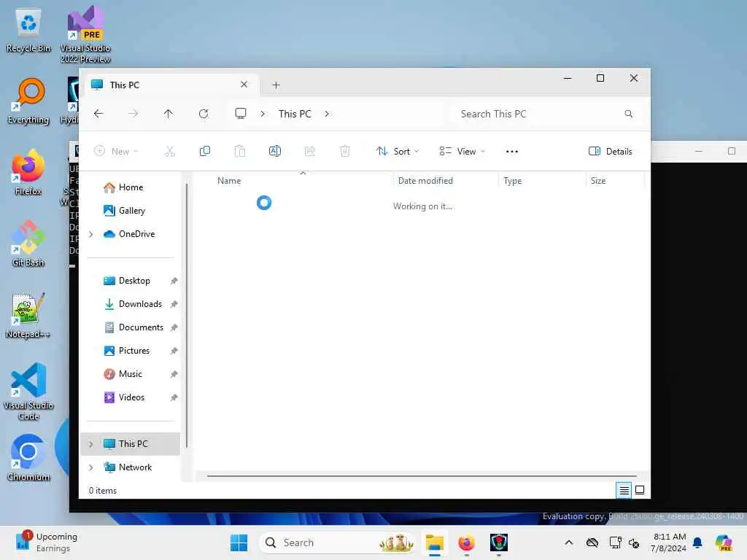Click pin icon next to Videos
The width and height of the screenshot is (747, 560).
click(x=174, y=397)
